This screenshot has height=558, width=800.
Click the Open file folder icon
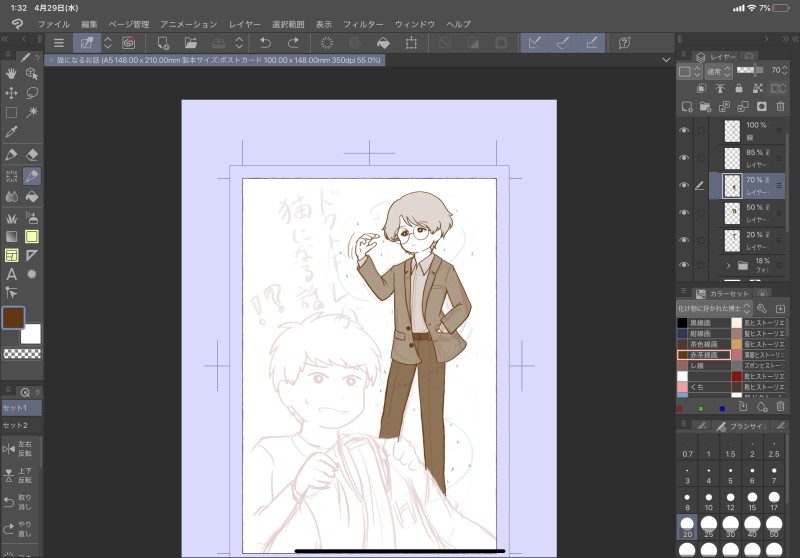[x=191, y=43]
